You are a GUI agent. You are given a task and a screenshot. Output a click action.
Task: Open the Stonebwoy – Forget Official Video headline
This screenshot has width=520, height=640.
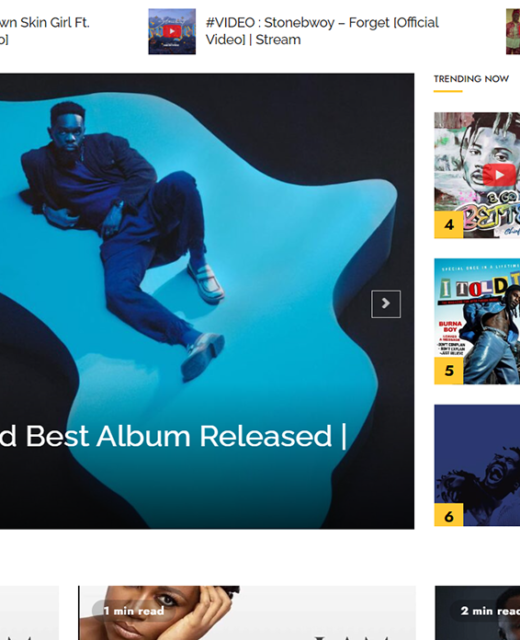(322, 31)
